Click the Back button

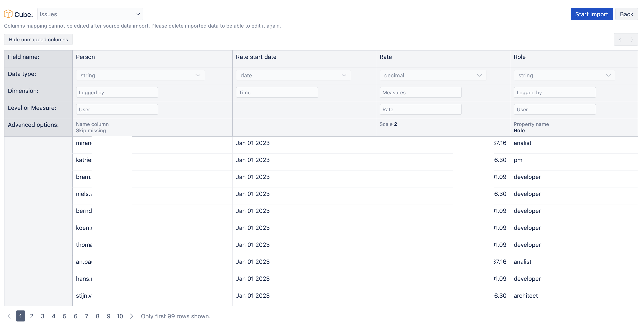pos(626,14)
